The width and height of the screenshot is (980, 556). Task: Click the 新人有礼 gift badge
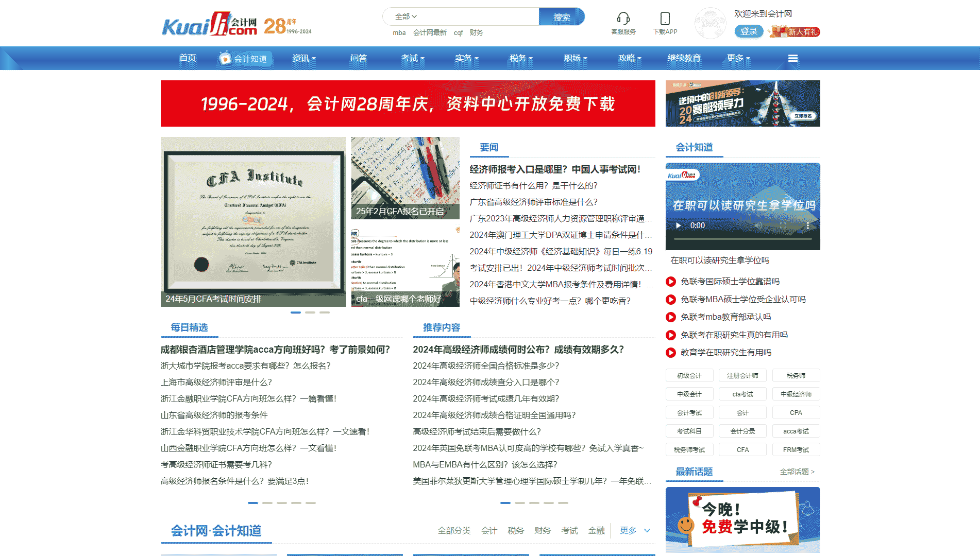coord(794,31)
